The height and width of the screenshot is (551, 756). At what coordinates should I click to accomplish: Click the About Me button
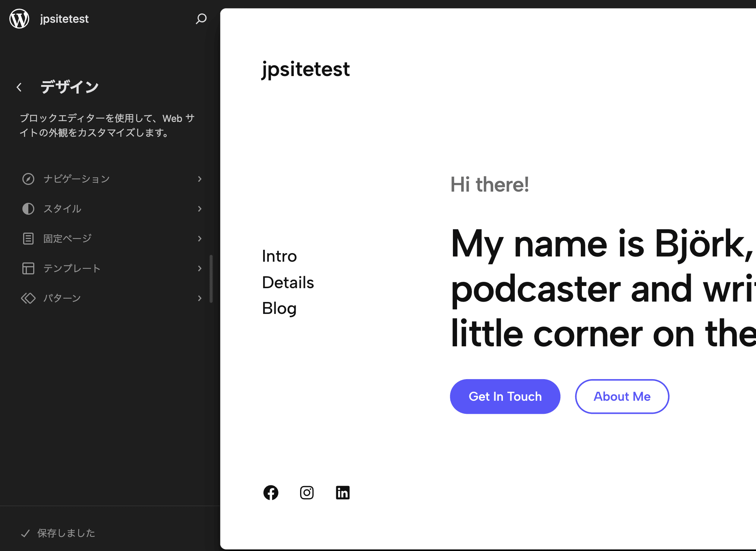point(622,396)
